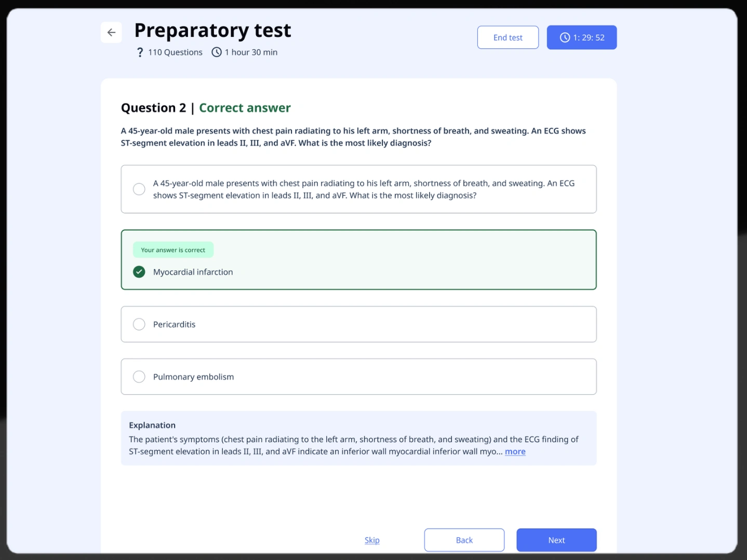Go to the Next question
This screenshot has height=560, width=747.
(556, 540)
